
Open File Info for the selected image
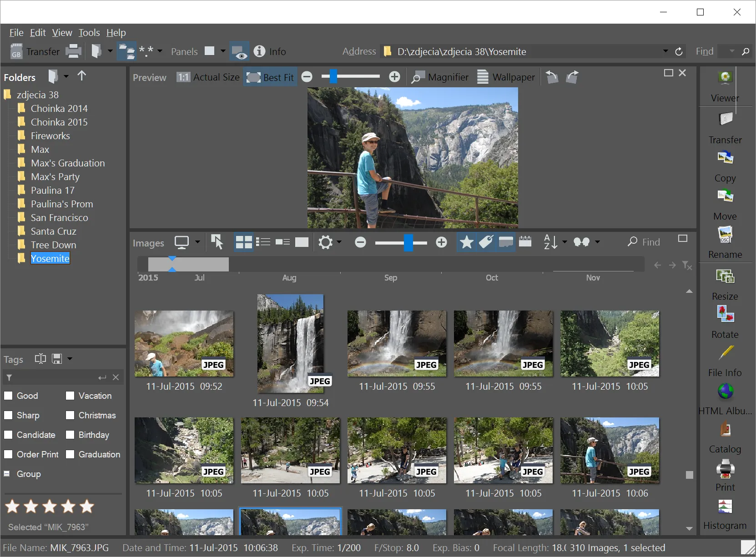(x=724, y=360)
